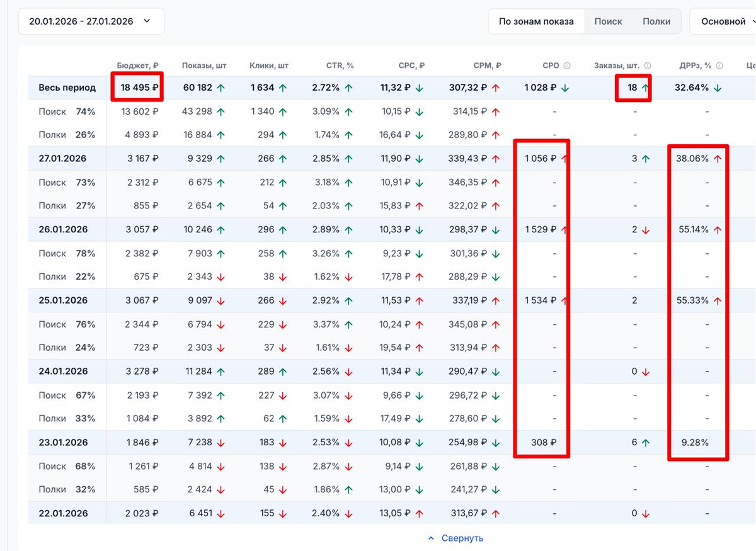Open the info tooltip next to CPO header
Screen dimensions: 756x551
[567, 65]
